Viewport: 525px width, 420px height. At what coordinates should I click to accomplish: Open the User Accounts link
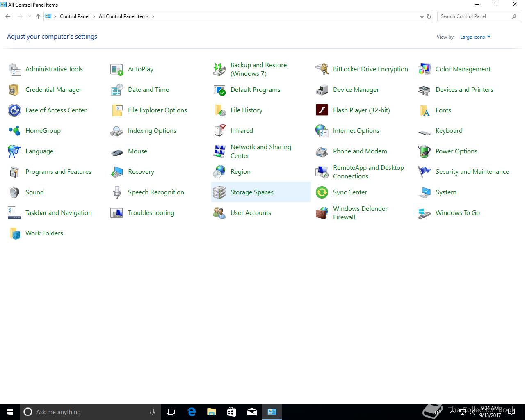coord(251,213)
